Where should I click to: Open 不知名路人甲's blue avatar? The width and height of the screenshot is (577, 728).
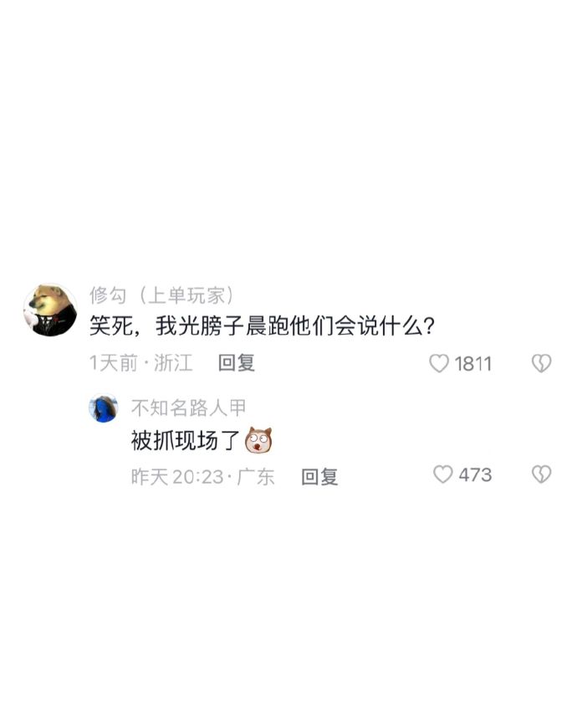[104, 408]
